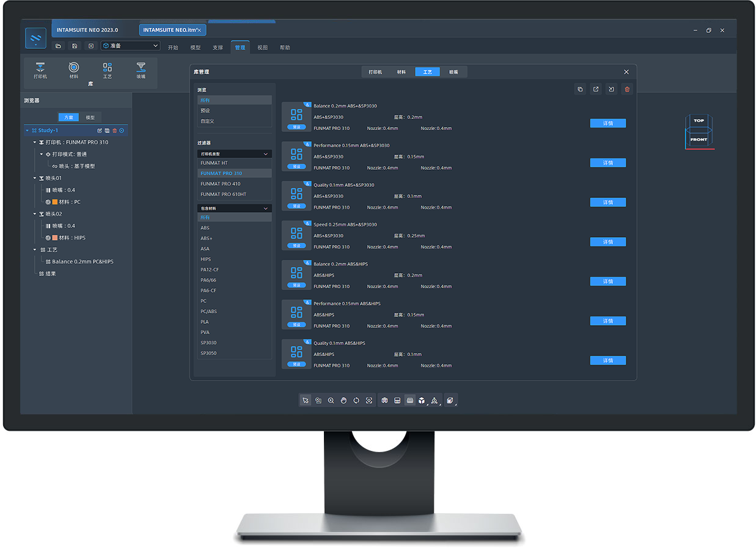Click the orange PC material color swatch
This screenshot has width=756, height=548.
tap(55, 202)
